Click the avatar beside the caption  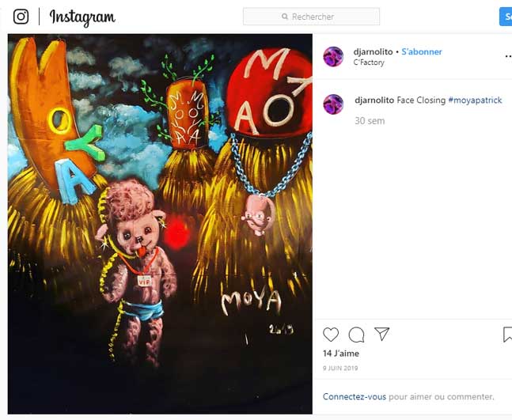333,104
